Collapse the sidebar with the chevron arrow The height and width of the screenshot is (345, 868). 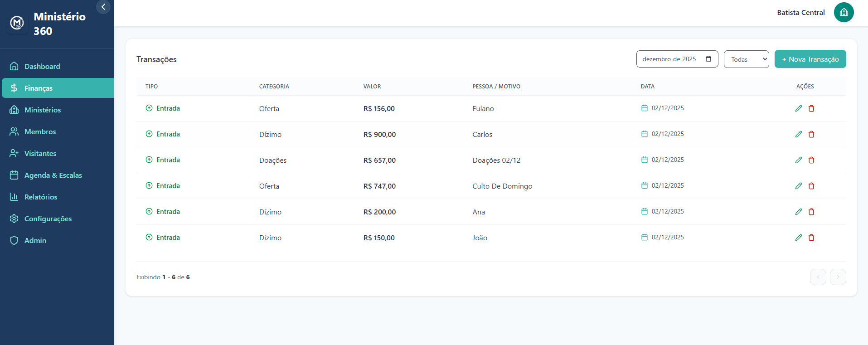click(x=103, y=7)
